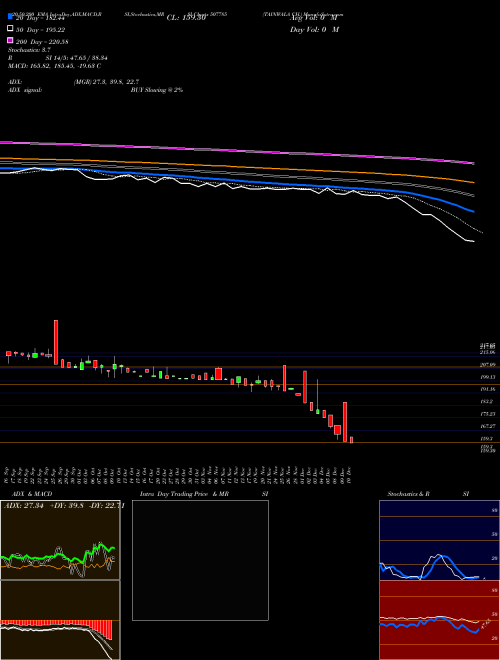Click the ADX '(MGR) 27.3, 39.8, 22.7' values
The height and width of the screenshot is (660, 500).
106,82
